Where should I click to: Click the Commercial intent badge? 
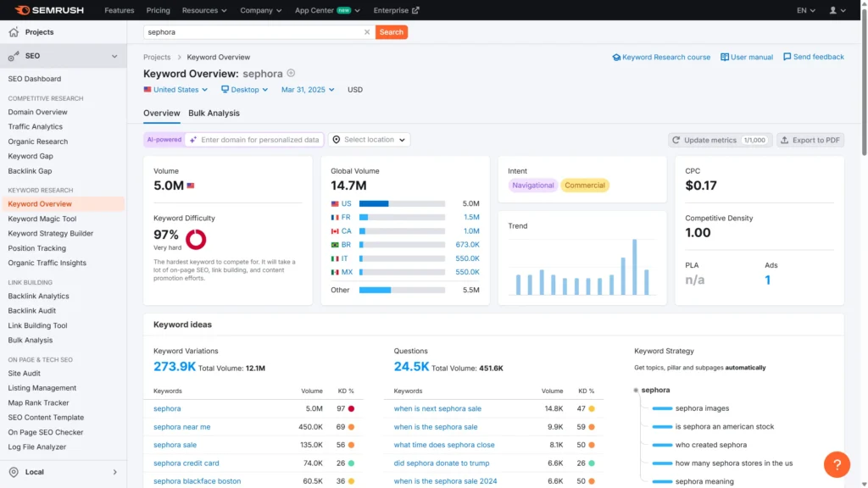tap(585, 186)
